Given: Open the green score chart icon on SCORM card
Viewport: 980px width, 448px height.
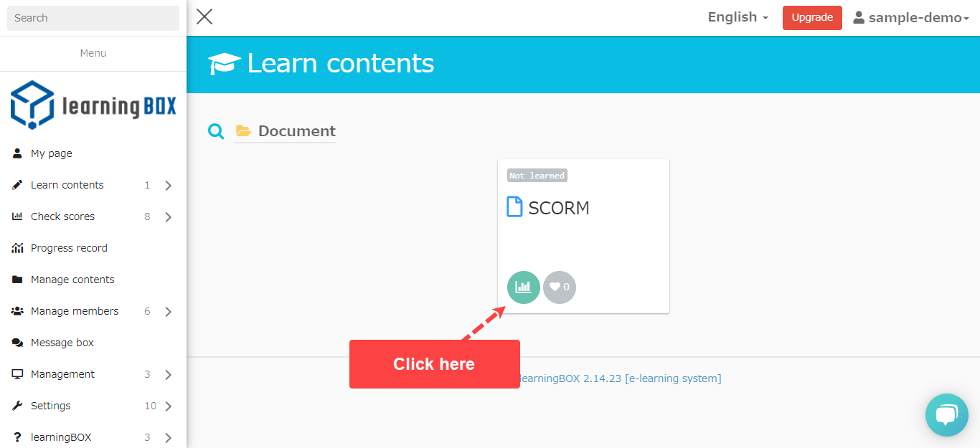Looking at the screenshot, I should [x=524, y=287].
